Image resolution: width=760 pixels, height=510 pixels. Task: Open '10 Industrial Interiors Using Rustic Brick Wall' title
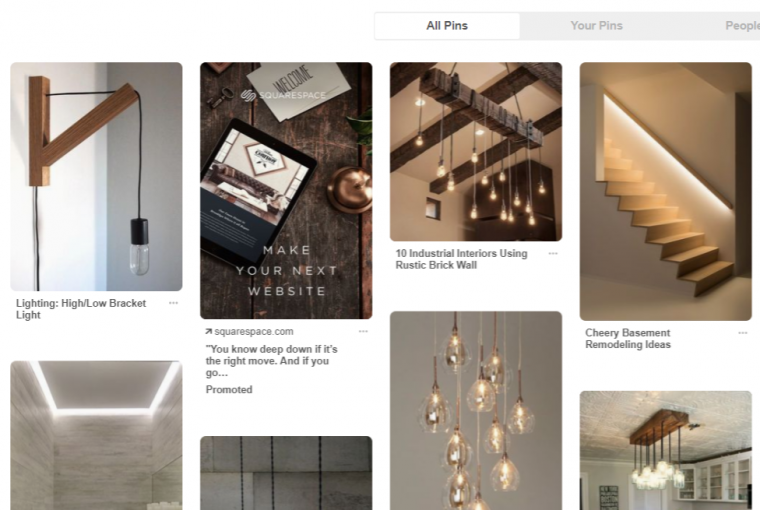pos(461,259)
